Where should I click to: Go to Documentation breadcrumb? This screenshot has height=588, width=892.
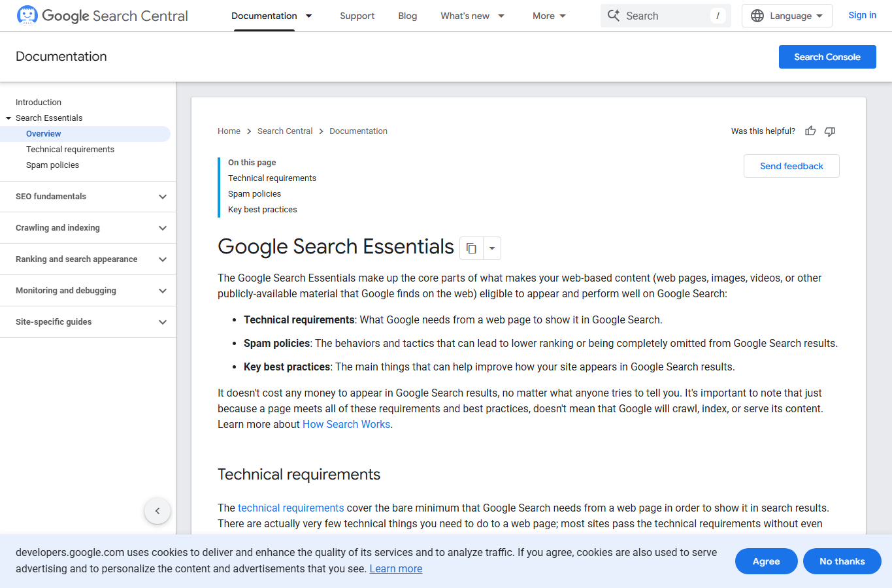(358, 131)
